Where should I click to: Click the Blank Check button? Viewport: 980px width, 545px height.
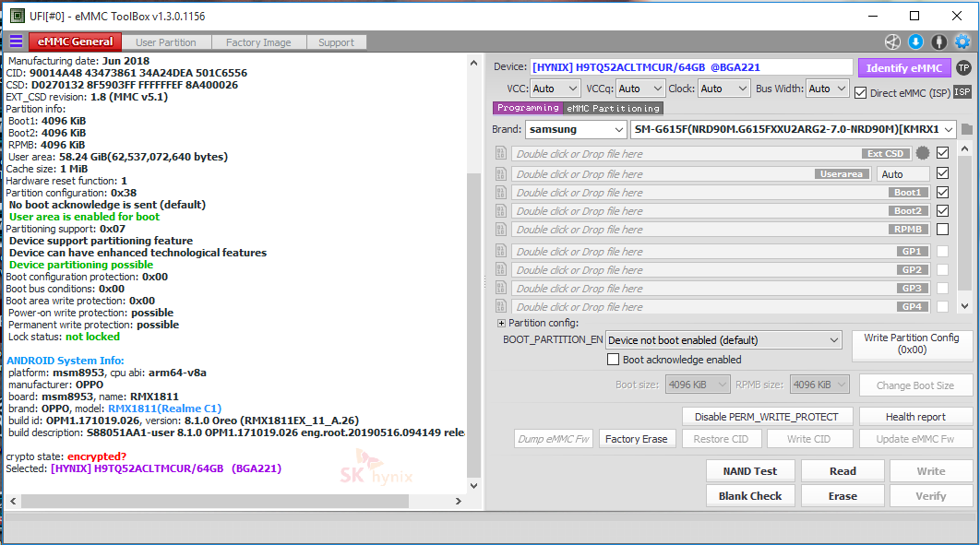point(750,496)
